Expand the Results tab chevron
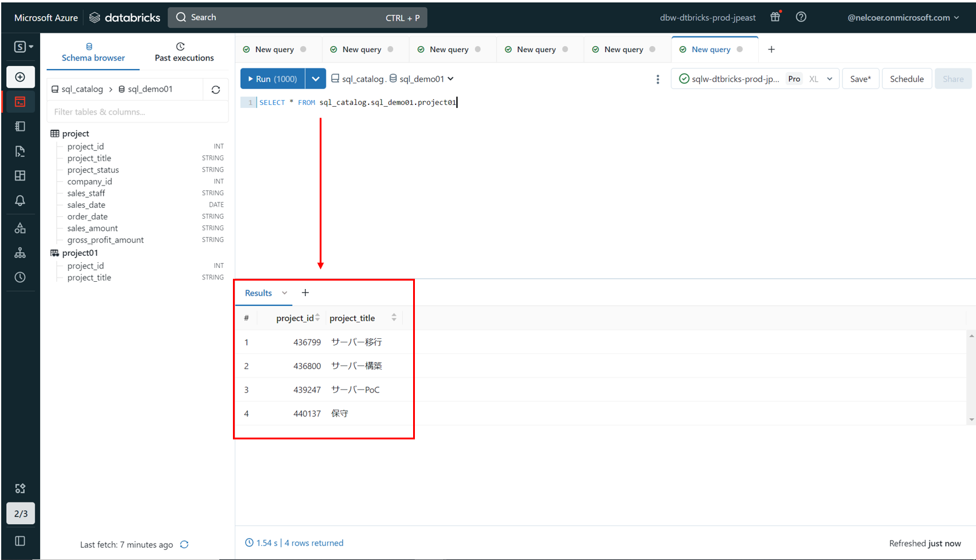This screenshot has height=560, width=976. point(284,293)
